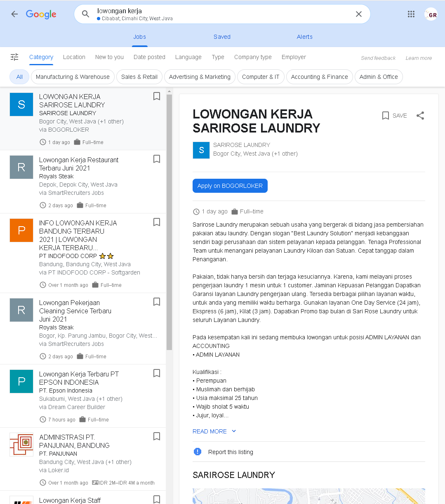Bookmark the Lowongan Kerja Staff listing
445x504 pixels.
coord(157,499)
